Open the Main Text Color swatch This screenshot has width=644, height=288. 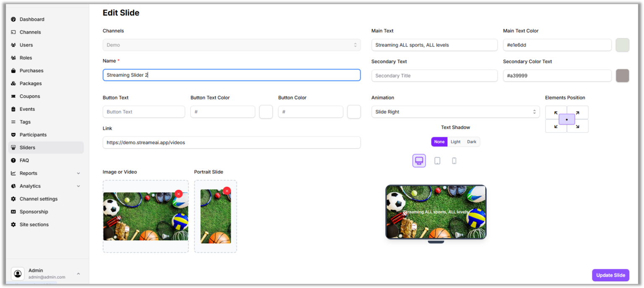(x=622, y=45)
